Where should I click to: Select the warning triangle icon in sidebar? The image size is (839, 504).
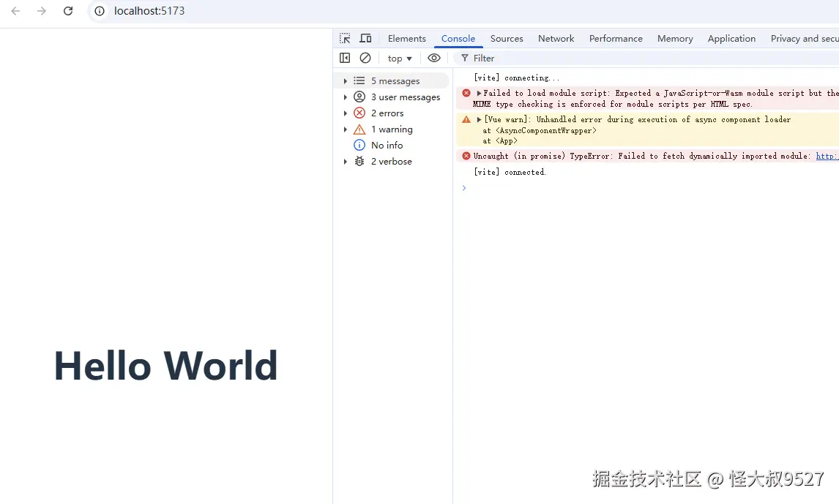click(359, 129)
